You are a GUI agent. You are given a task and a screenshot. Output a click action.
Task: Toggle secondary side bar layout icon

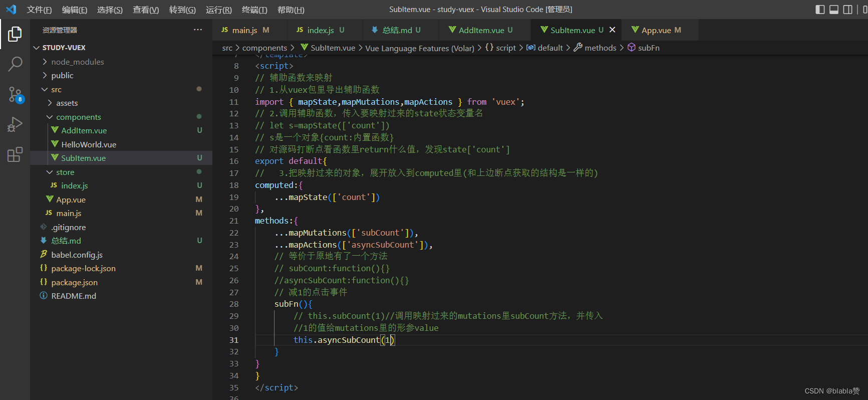click(847, 10)
